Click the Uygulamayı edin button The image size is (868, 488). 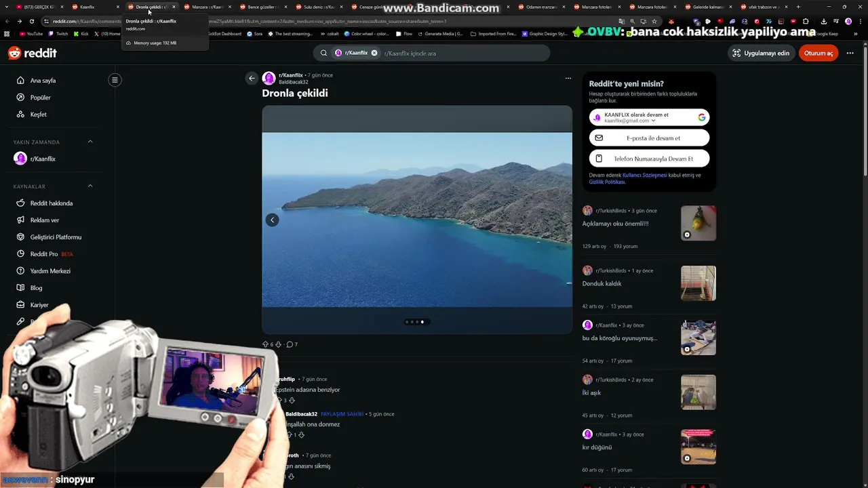(x=761, y=53)
